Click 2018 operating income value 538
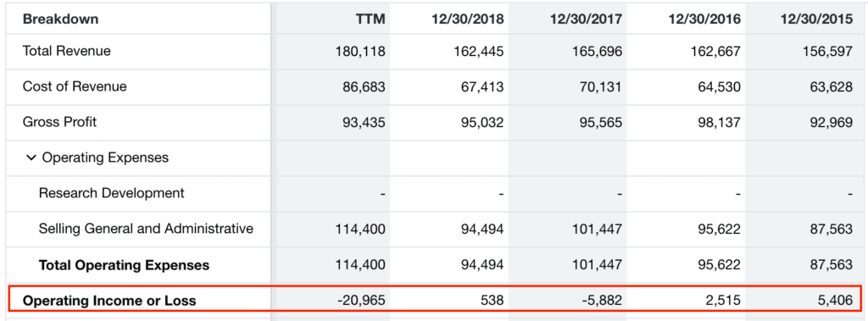 [492, 301]
